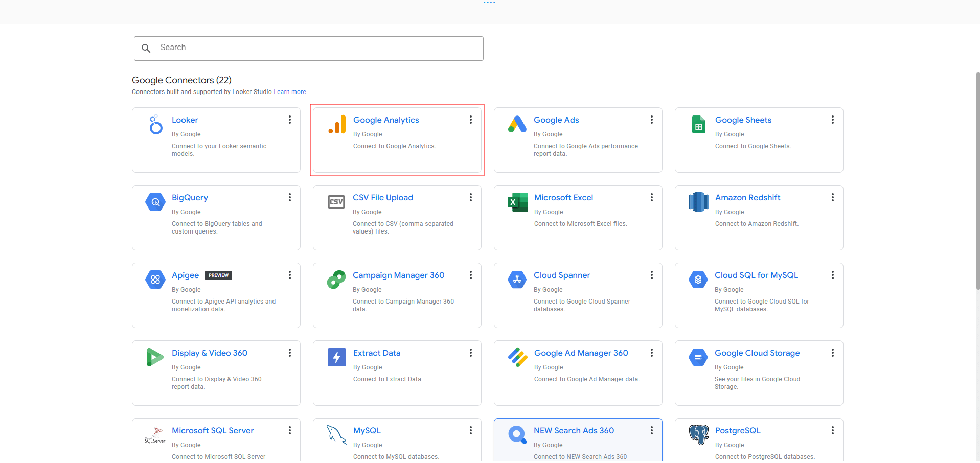Viewport: 980px width, 463px height.
Task: Open Google Cloud Storage three-dot menu
Action: [x=833, y=353]
